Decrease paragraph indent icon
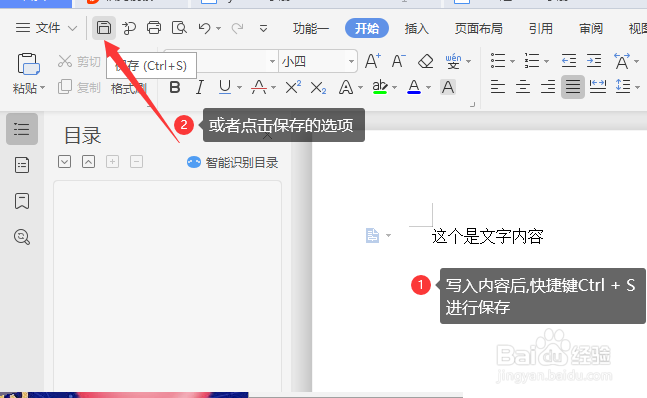This screenshot has height=398, width=647. click(569, 61)
